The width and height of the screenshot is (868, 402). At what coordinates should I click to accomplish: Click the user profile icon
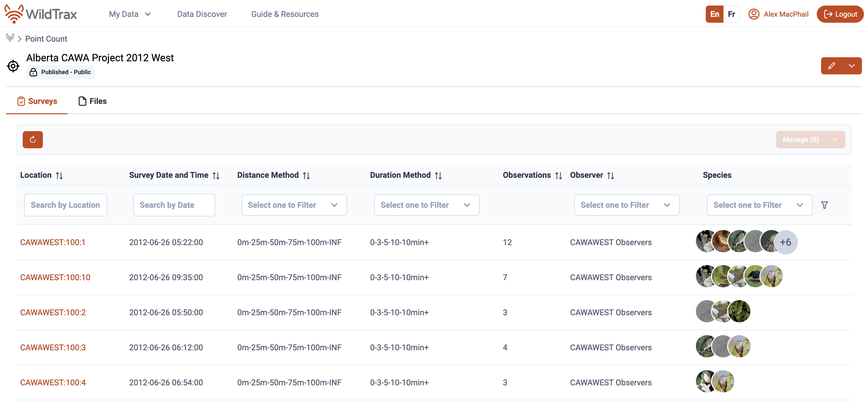pyautogui.click(x=753, y=14)
